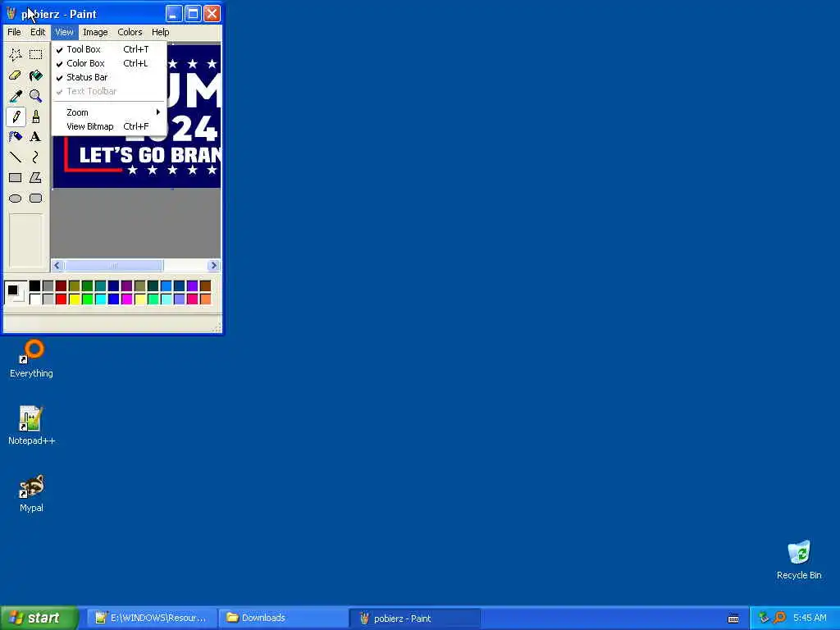The height and width of the screenshot is (630, 840).
Task: Choose the Fill With Color bucket tool
Action: 36,75
